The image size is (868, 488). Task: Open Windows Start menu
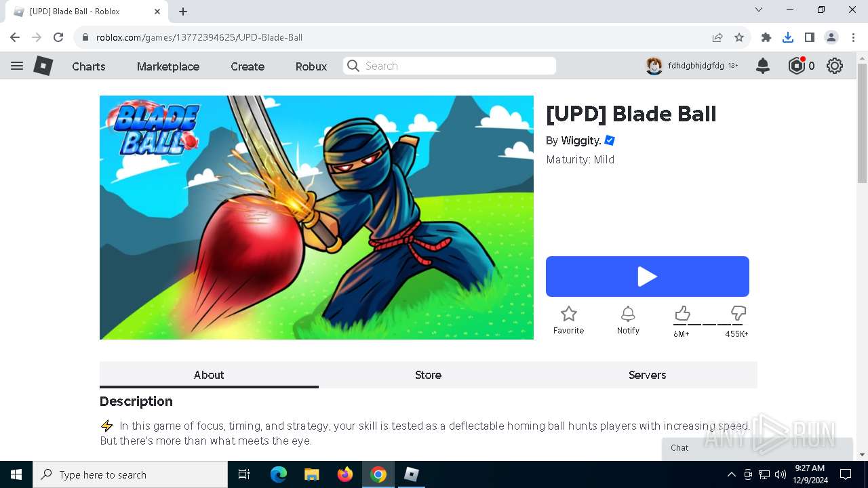click(16, 474)
